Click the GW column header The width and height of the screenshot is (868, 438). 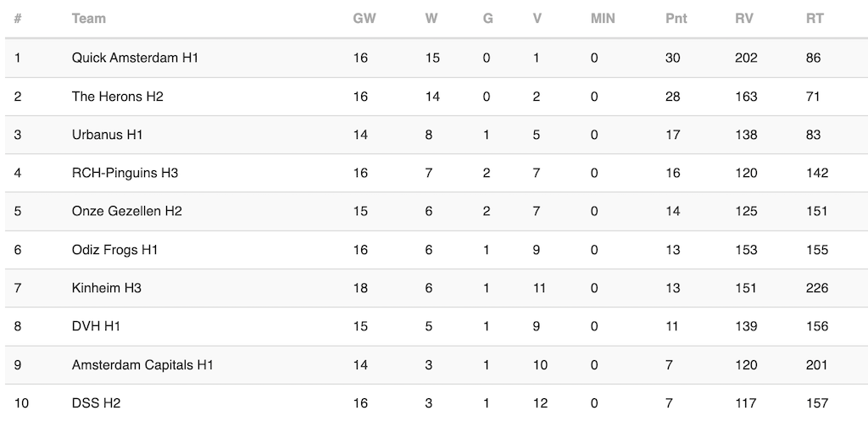coord(364,19)
